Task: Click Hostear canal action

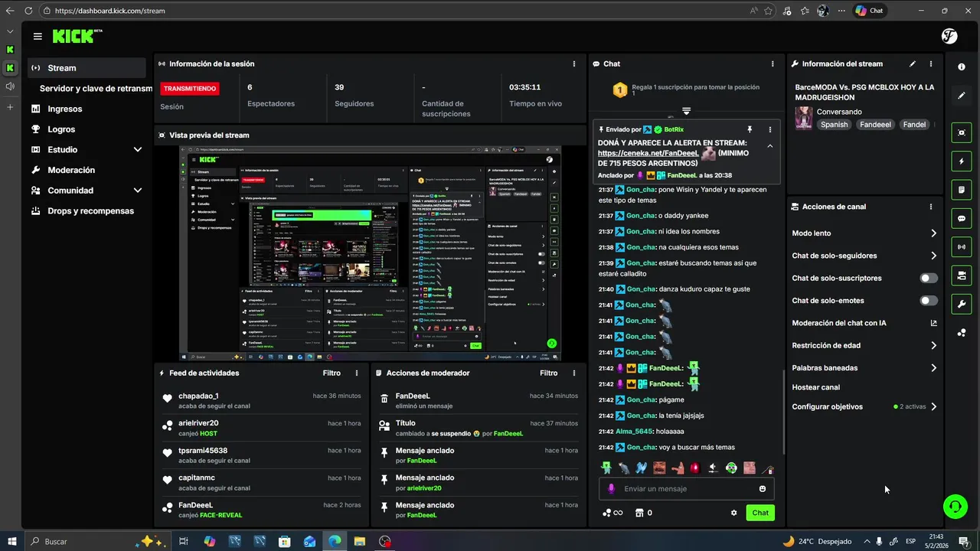Action: pos(815,387)
